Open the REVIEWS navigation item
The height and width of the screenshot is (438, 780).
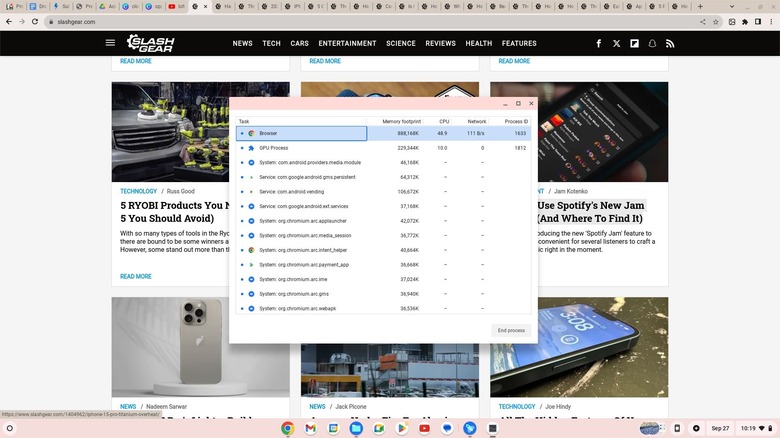(x=440, y=43)
